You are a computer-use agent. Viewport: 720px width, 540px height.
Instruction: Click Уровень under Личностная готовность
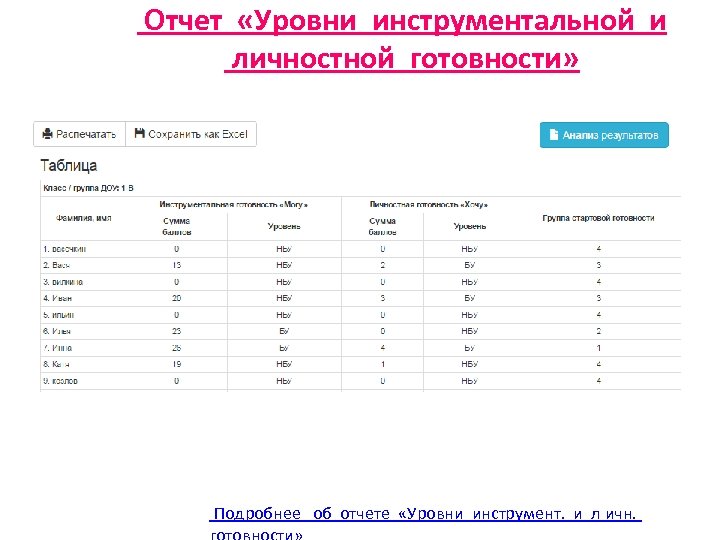pyautogui.click(x=470, y=226)
